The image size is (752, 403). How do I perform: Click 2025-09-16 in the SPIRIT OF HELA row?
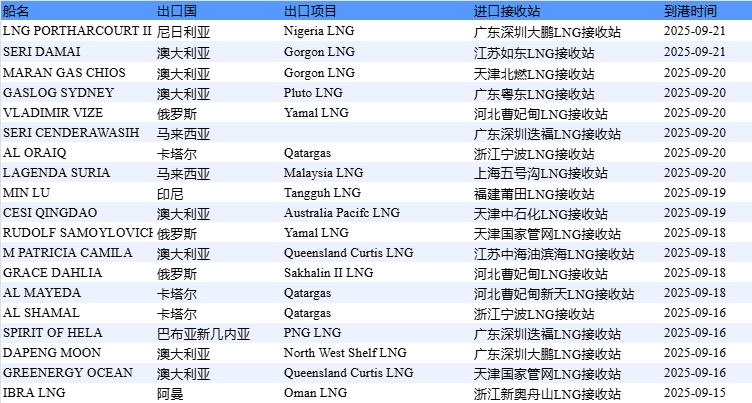point(695,333)
